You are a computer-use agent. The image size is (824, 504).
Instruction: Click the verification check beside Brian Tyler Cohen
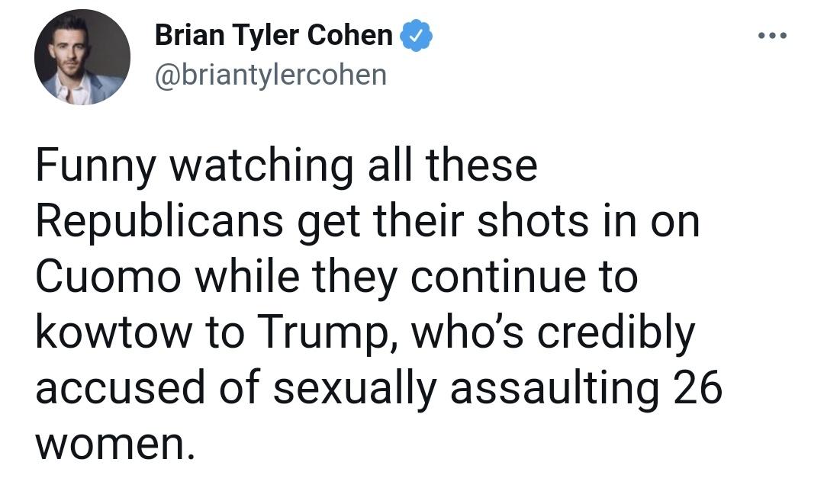pyautogui.click(x=417, y=34)
